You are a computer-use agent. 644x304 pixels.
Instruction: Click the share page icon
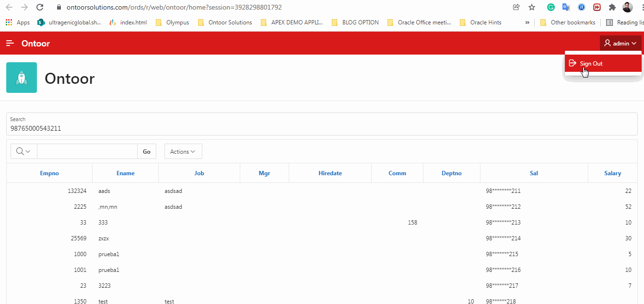click(x=515, y=7)
